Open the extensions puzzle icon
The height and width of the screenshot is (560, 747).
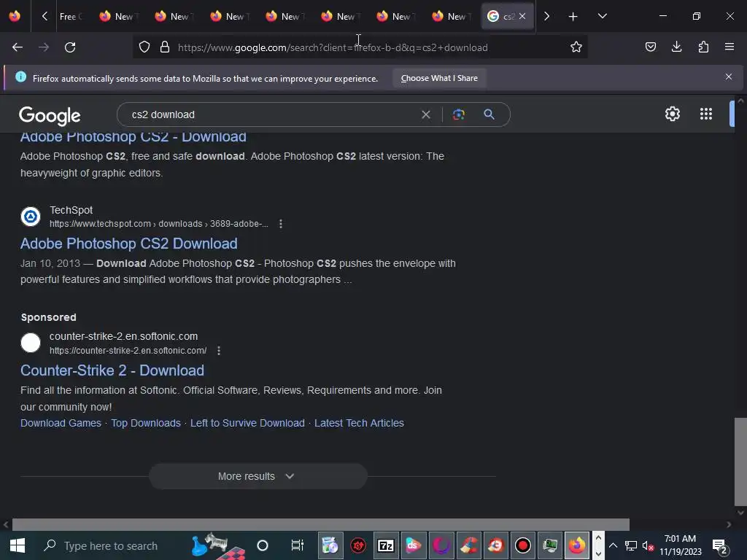coord(703,47)
